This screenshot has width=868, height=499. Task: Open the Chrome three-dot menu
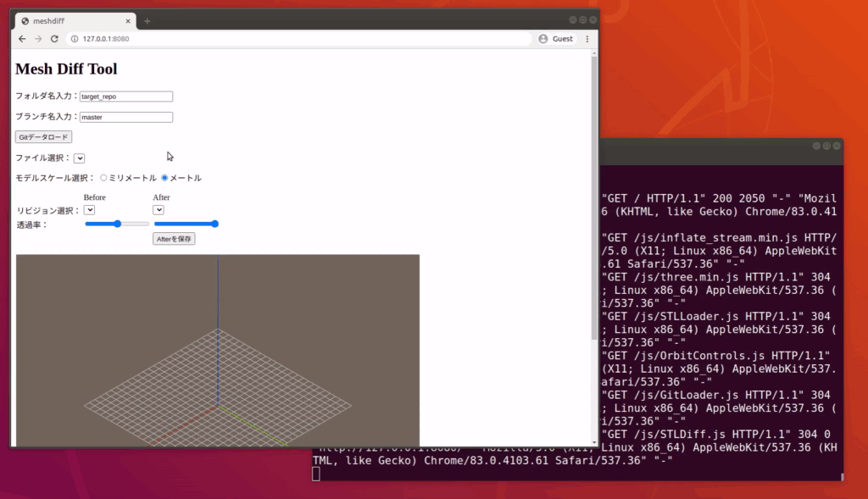(x=587, y=39)
